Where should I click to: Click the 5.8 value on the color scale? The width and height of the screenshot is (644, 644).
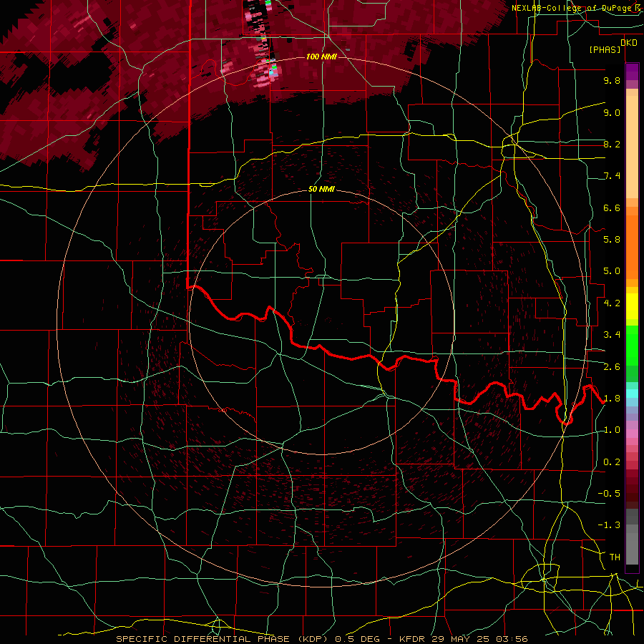coord(612,240)
